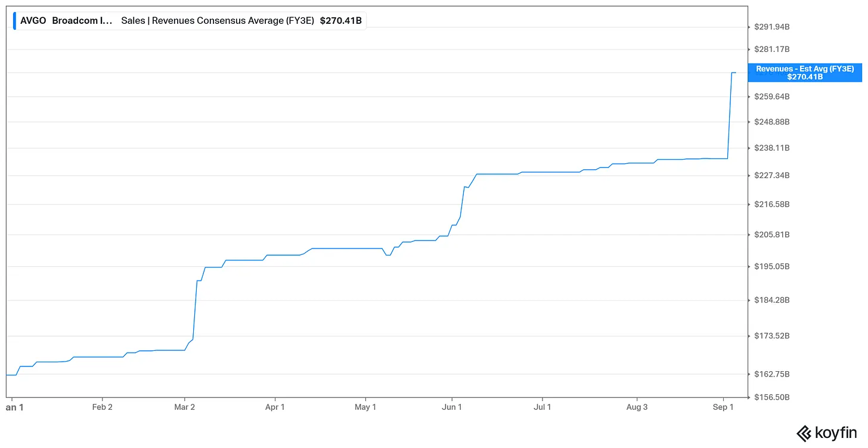This screenshot has height=448, width=868.
Task: Click the Aug 3 date marker
Action: pyautogui.click(x=637, y=407)
